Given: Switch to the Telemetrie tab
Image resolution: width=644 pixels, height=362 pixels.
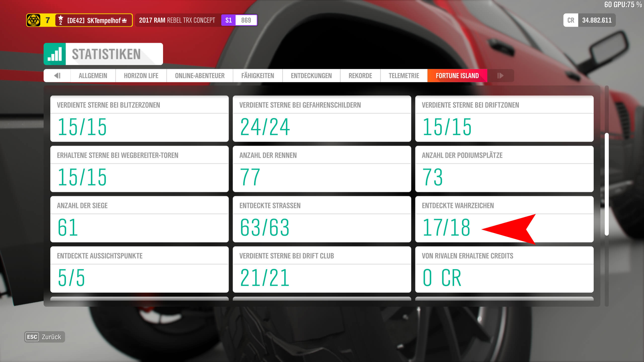Looking at the screenshot, I should pos(404,75).
